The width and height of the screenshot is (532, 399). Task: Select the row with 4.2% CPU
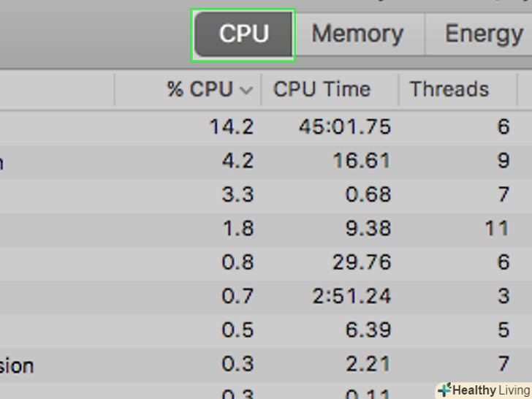point(237,161)
